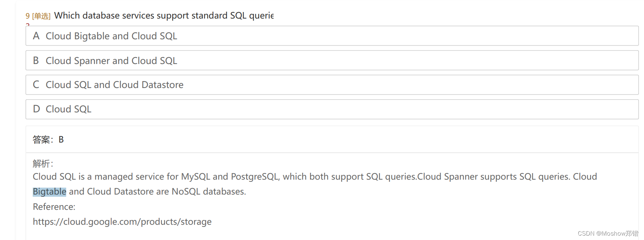Click the 单选 single-choice tag
Screen dimensions: 644x240
click(41, 16)
